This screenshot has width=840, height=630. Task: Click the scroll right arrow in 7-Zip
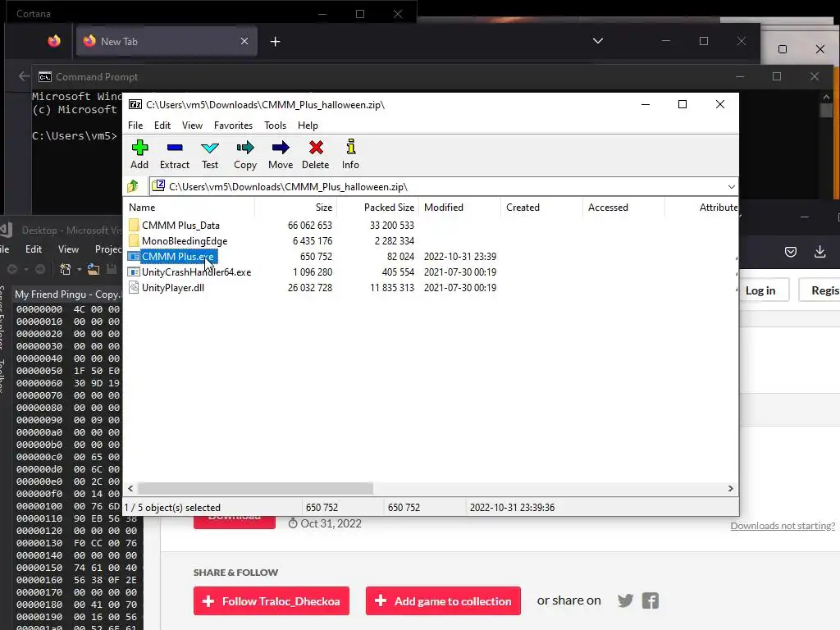click(x=731, y=489)
